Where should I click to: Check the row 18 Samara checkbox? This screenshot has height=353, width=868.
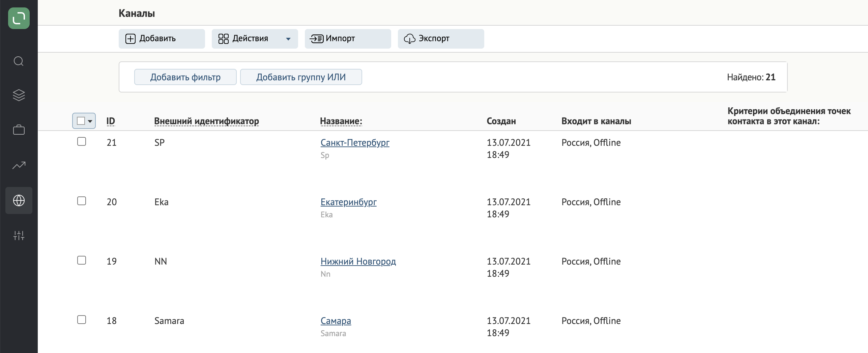[x=82, y=320]
